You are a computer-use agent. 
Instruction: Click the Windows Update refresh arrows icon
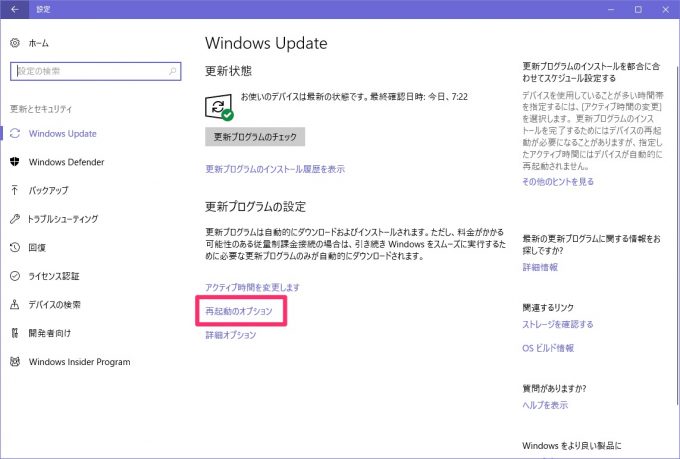click(x=15, y=133)
